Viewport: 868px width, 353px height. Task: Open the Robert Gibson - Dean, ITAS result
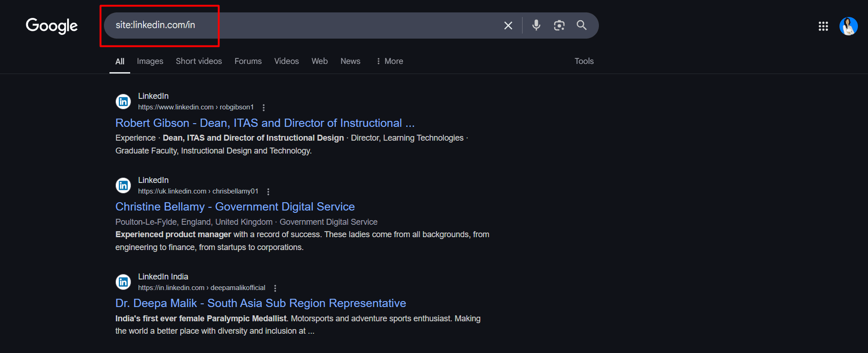click(265, 123)
